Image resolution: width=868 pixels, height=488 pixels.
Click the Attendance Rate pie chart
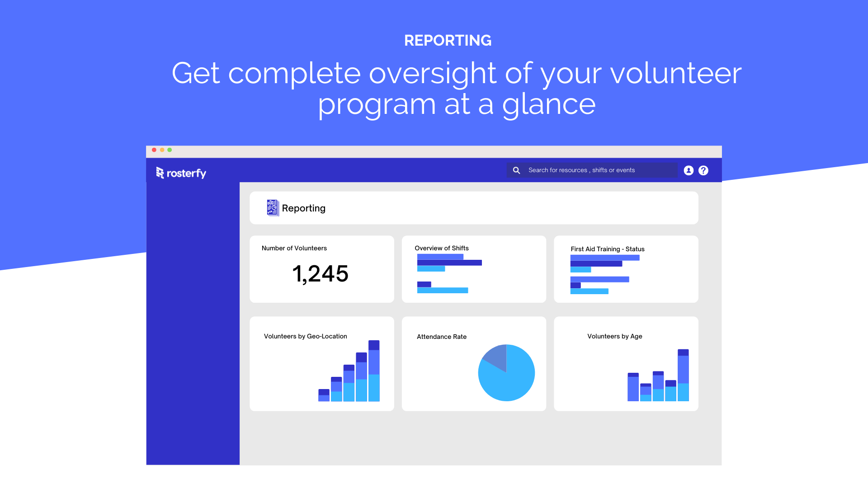tap(509, 377)
